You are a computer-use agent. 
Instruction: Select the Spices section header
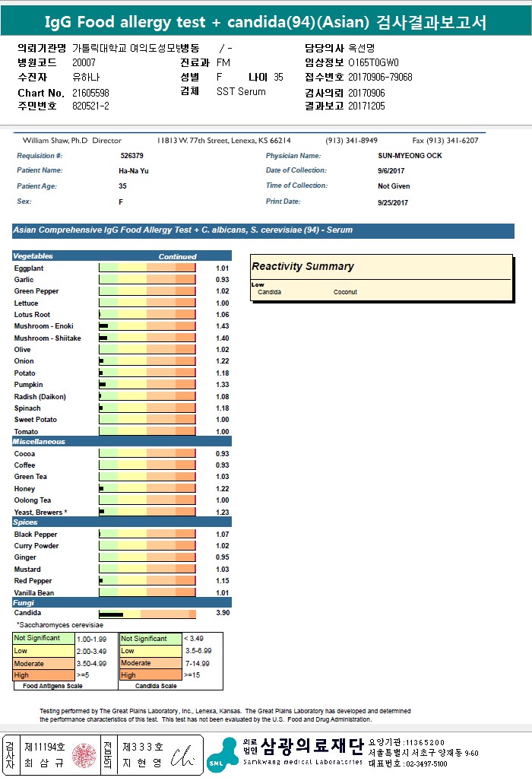click(122, 522)
